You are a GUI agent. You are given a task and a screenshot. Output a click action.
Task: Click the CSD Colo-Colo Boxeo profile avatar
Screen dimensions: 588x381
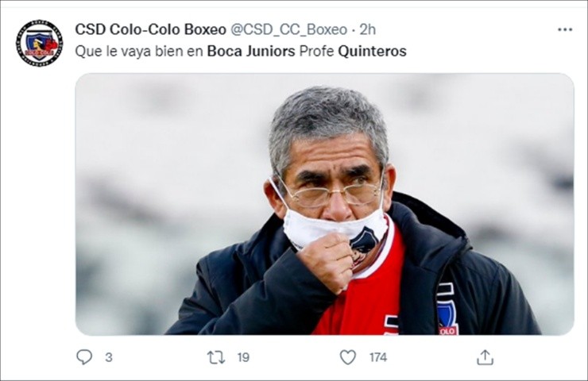pos(39,43)
